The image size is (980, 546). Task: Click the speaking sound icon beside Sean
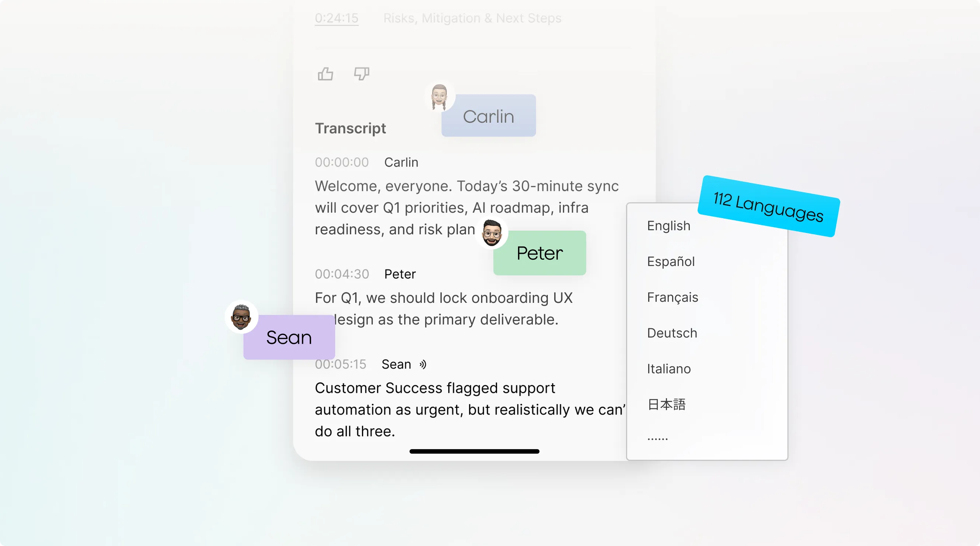pos(423,364)
